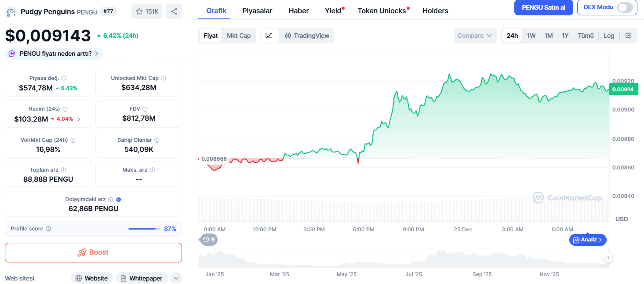This screenshot has height=284, width=644.
Task: Open chart settings sliders icon
Action: tap(629, 36)
